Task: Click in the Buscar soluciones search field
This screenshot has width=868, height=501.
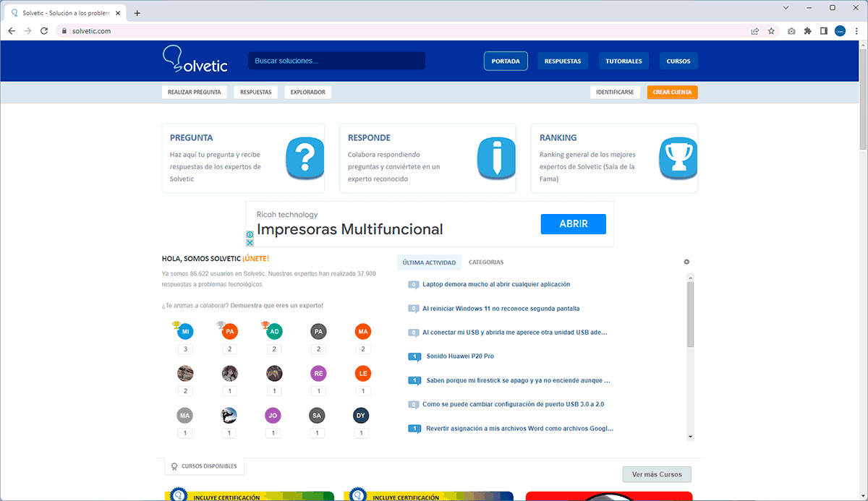Action: tap(336, 61)
